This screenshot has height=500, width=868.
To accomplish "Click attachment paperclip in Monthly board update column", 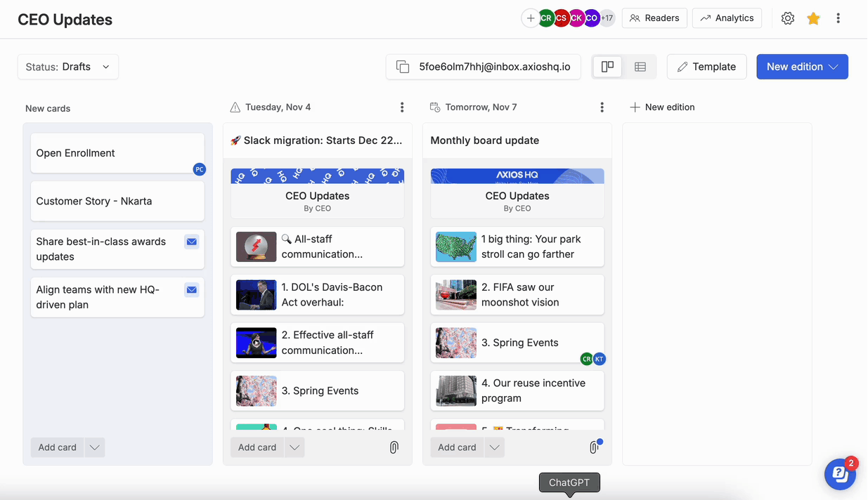I will (594, 447).
